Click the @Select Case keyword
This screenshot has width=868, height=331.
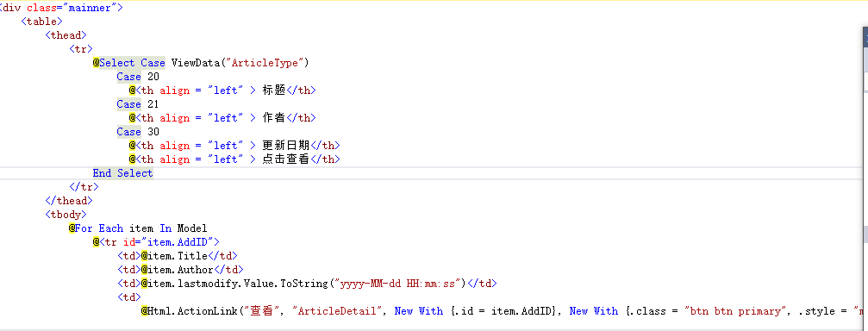129,63
